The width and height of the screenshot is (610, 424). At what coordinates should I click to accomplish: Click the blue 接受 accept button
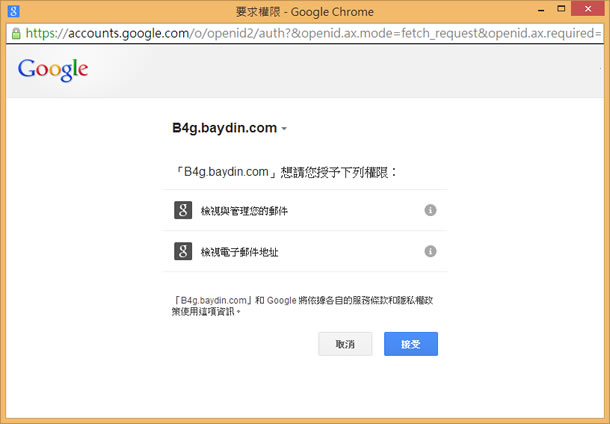point(411,344)
